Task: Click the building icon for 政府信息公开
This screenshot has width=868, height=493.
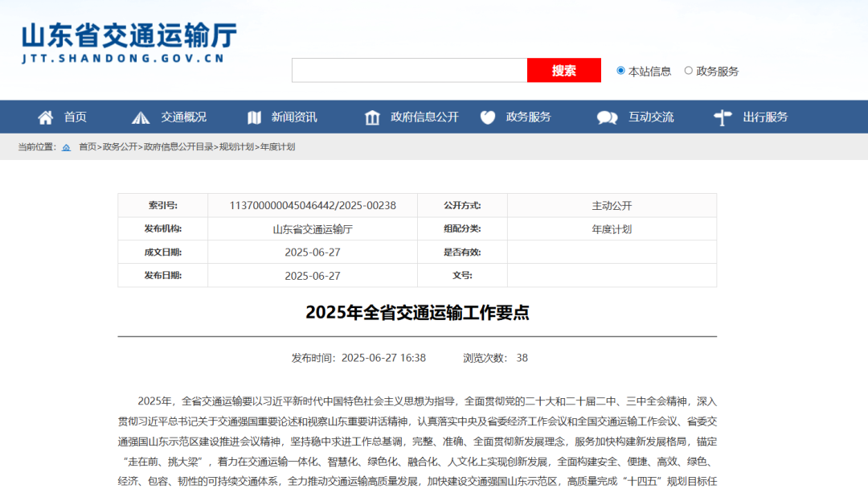Action: 372,117
